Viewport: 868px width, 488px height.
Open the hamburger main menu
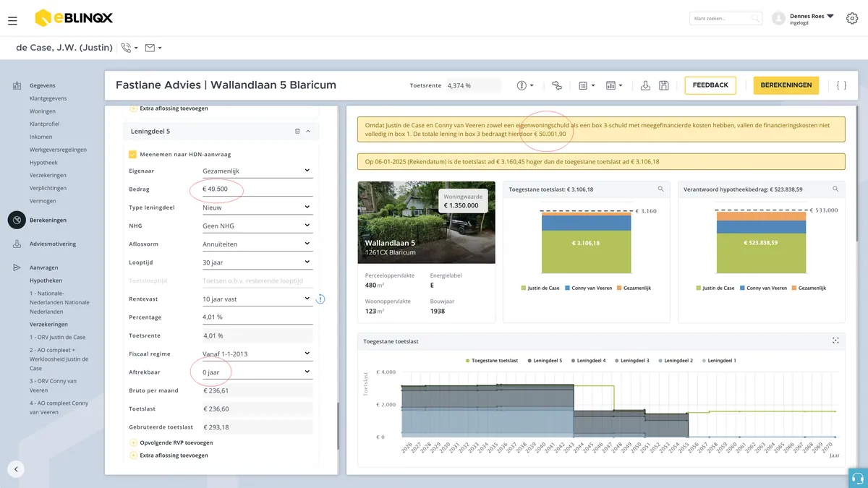12,21
